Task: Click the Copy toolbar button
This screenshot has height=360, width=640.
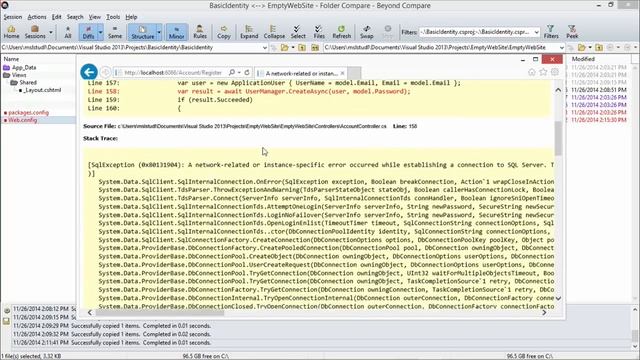Action: 224,32
